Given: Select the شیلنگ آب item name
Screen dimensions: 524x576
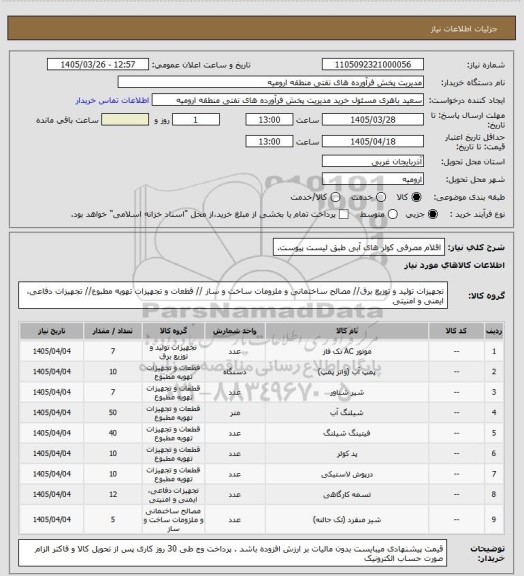Looking at the screenshot, I should coord(347,413).
